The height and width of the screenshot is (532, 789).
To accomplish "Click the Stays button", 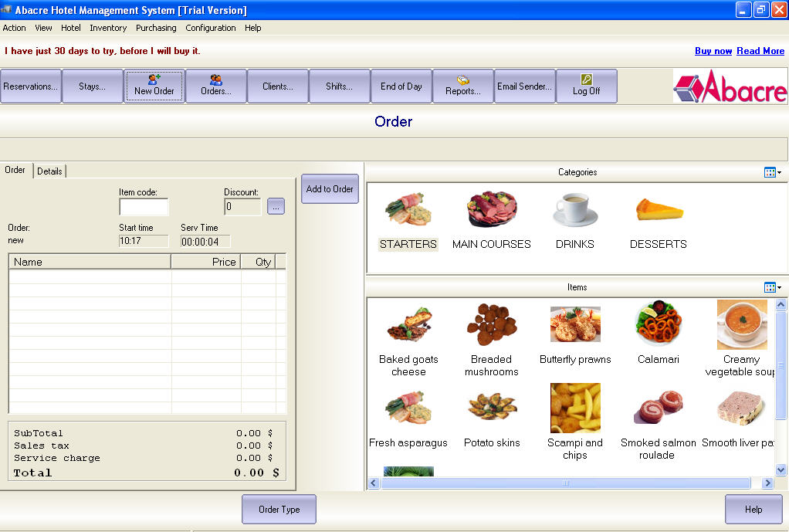I will point(92,86).
